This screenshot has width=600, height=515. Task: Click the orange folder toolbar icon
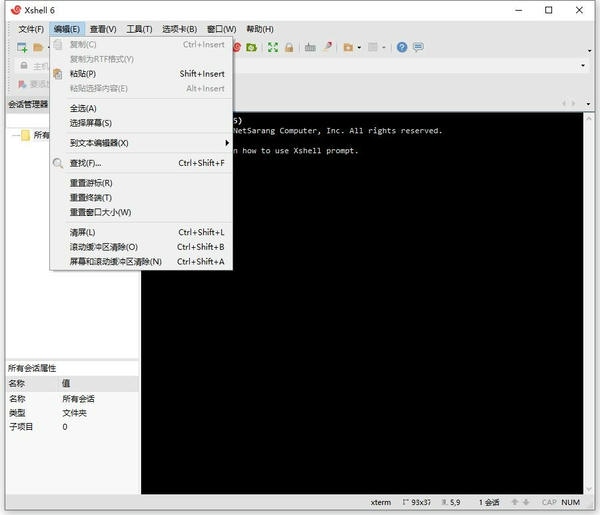[x=348, y=47]
